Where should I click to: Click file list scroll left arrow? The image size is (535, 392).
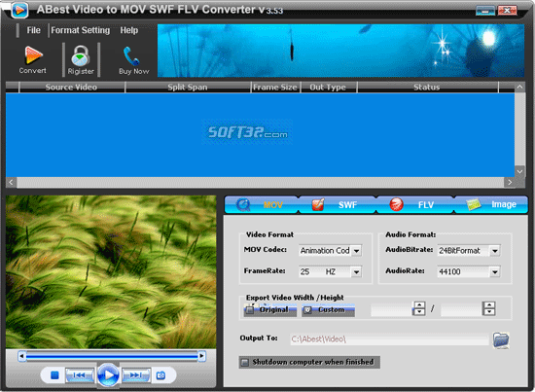click(12, 182)
